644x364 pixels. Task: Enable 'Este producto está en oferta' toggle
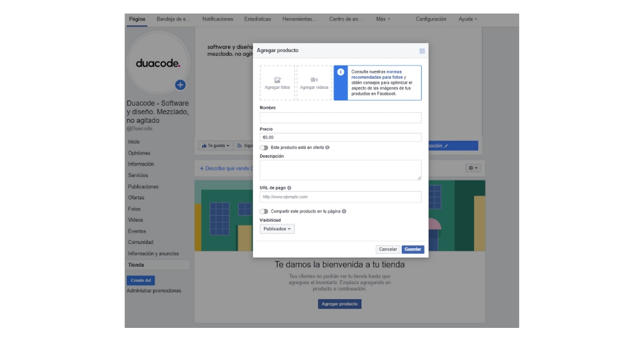tap(264, 148)
